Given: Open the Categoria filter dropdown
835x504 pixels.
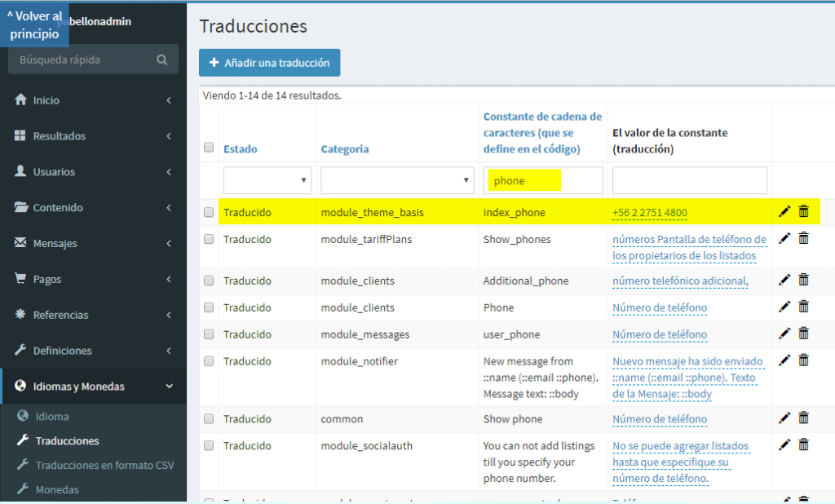Looking at the screenshot, I should pyautogui.click(x=397, y=180).
